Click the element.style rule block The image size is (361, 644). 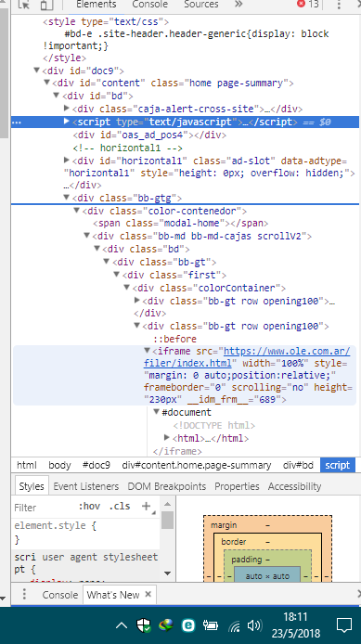[85, 533]
